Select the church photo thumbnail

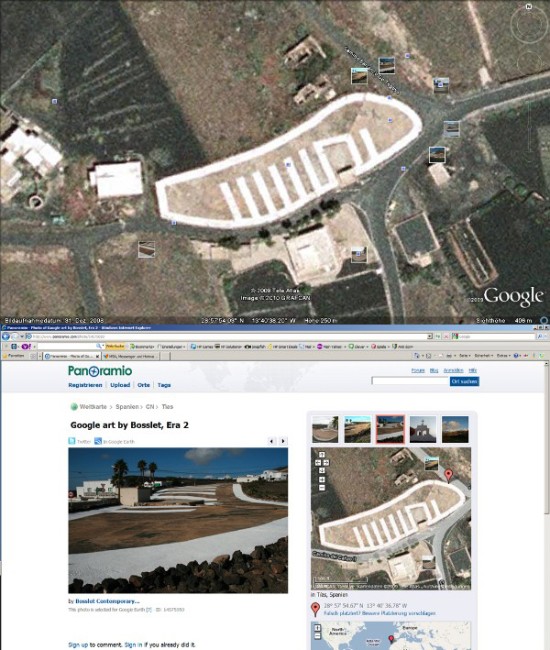pos(423,429)
